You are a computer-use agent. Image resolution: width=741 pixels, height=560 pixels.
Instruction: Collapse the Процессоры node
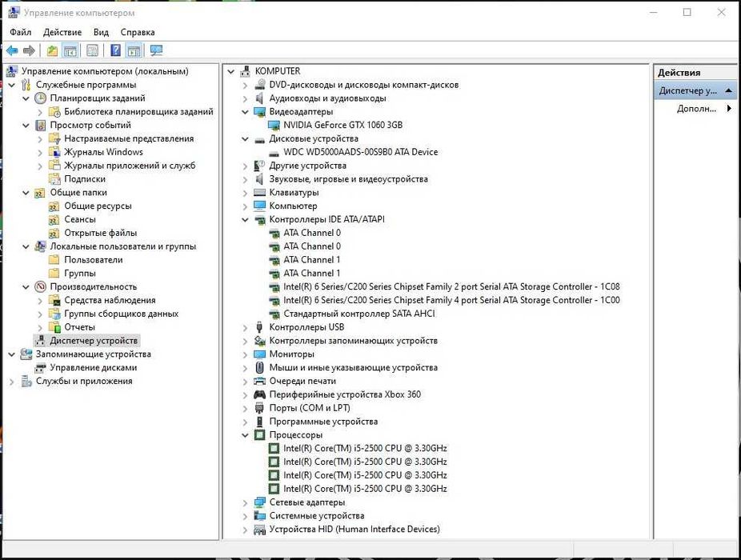coord(245,435)
